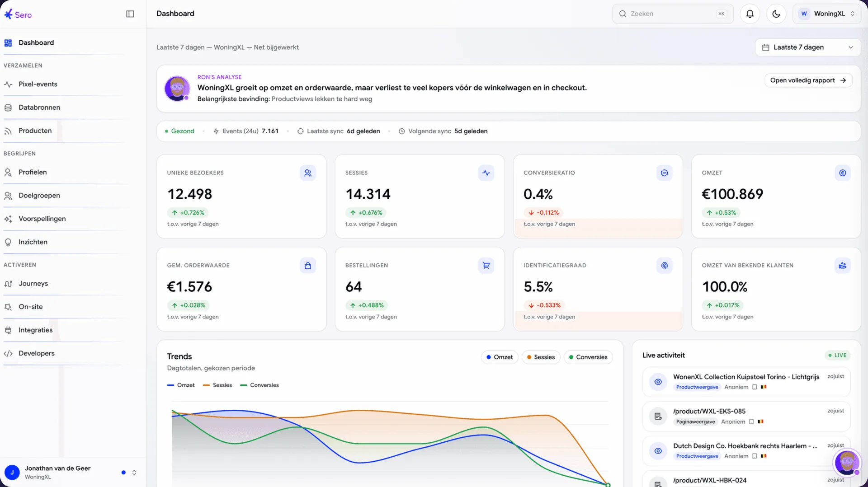
Task: Toggle dark mode moon icon
Action: coord(776,14)
